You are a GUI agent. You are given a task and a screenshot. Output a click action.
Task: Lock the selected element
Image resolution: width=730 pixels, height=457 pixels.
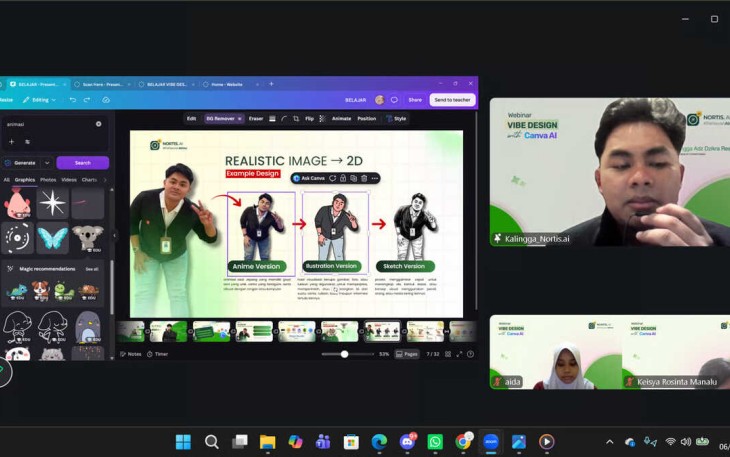343,178
